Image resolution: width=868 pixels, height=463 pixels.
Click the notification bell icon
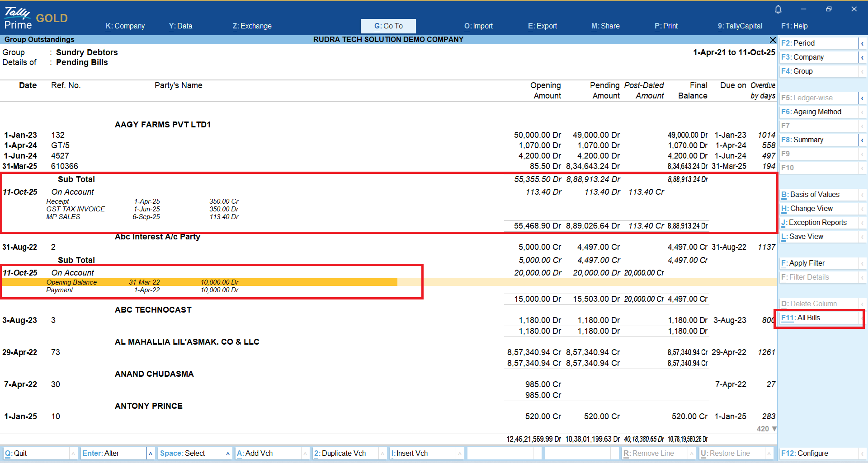(x=778, y=9)
